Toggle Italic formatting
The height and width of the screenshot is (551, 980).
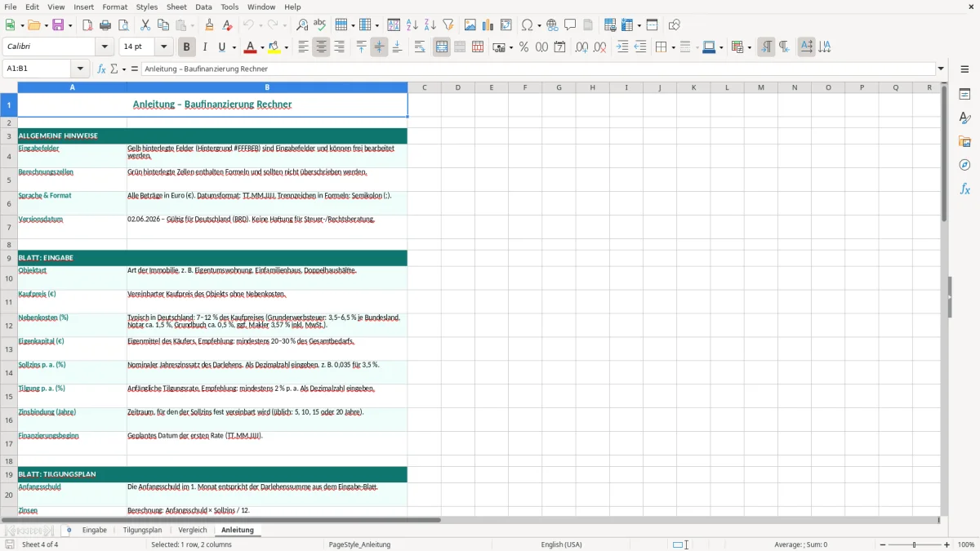point(204,47)
